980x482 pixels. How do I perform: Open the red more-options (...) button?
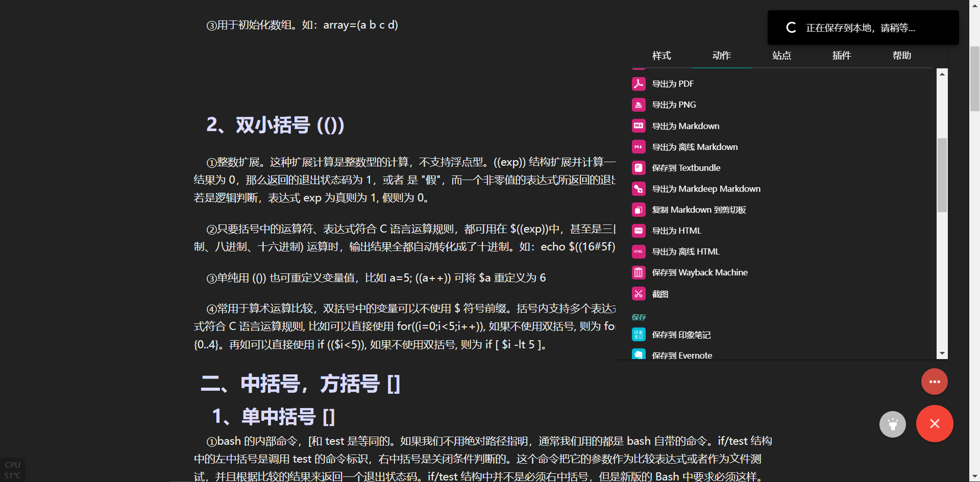coord(935,382)
